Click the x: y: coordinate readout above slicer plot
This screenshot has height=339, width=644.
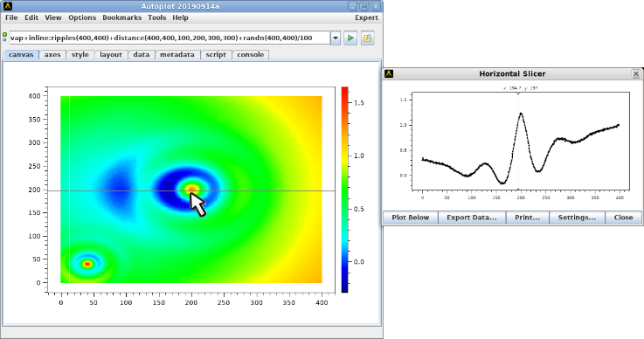[x=521, y=88]
